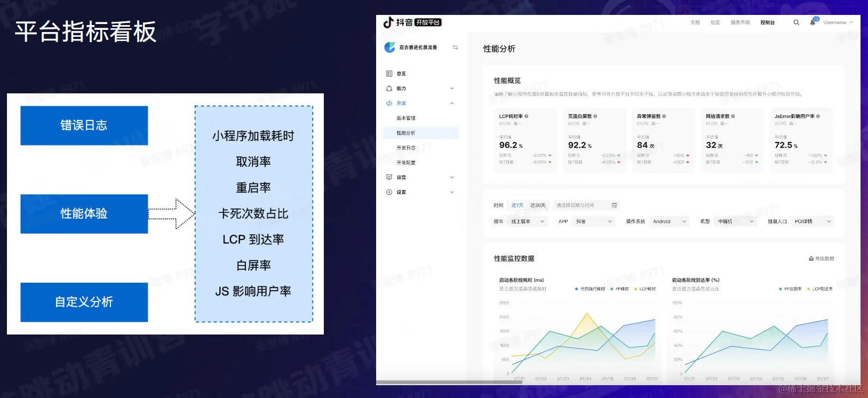Click the 设置 gear icon
The width and height of the screenshot is (868, 398).
(x=389, y=192)
